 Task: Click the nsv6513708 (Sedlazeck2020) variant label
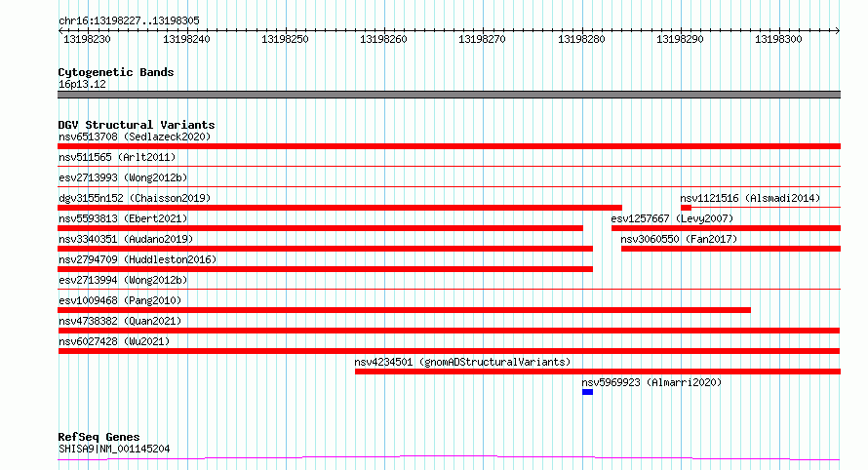pyautogui.click(x=135, y=137)
